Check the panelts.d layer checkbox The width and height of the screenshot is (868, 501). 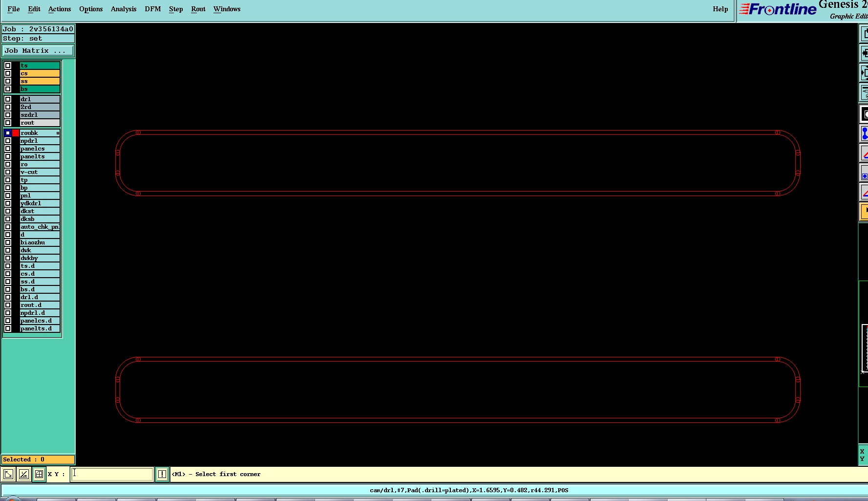coord(8,328)
